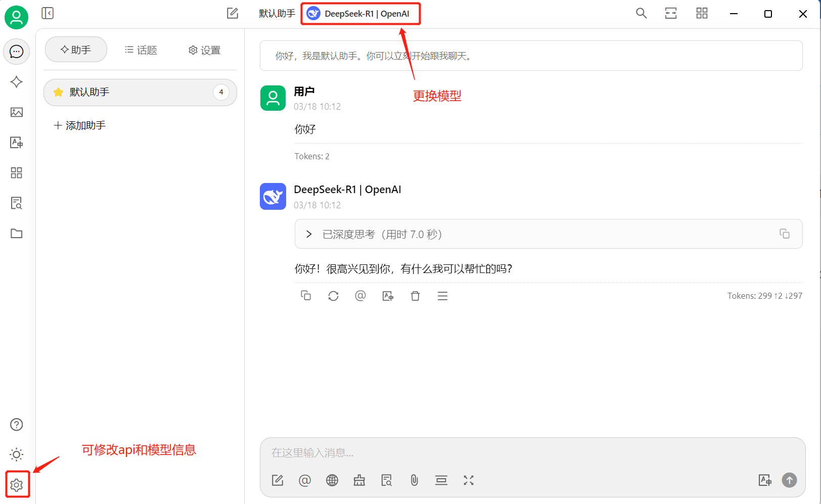Click the Tokens: 299 usage label
The width and height of the screenshot is (821, 504).
[764, 296]
